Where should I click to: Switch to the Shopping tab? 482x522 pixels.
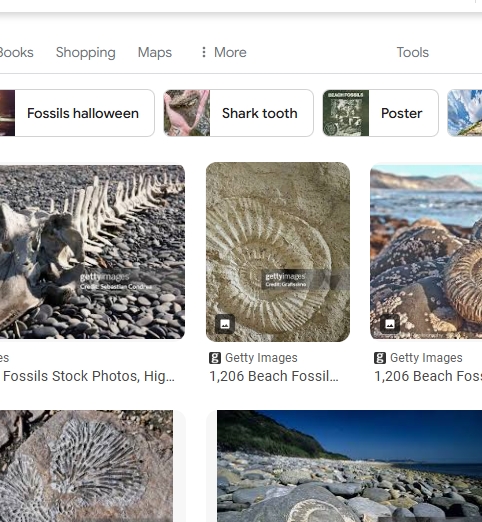coord(86,53)
